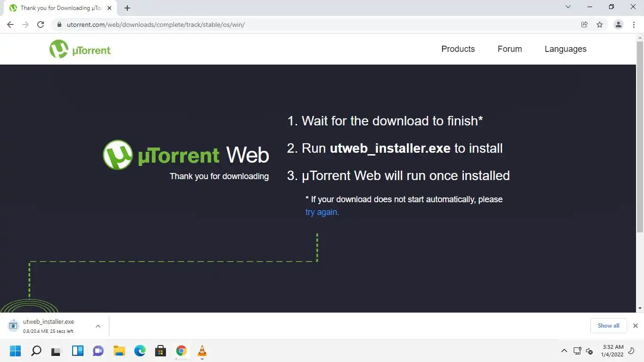
Task: Open the Products menu
Action: [458, 49]
